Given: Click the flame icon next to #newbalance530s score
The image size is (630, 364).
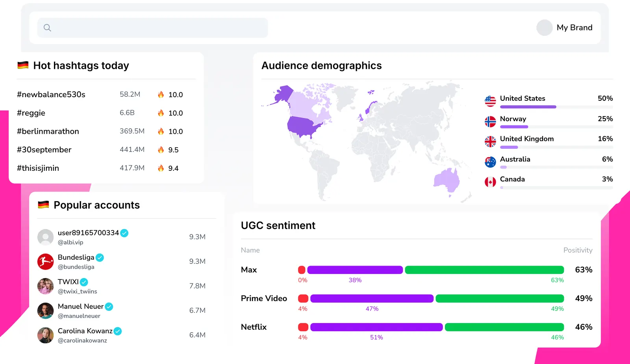Looking at the screenshot, I should pos(161,94).
